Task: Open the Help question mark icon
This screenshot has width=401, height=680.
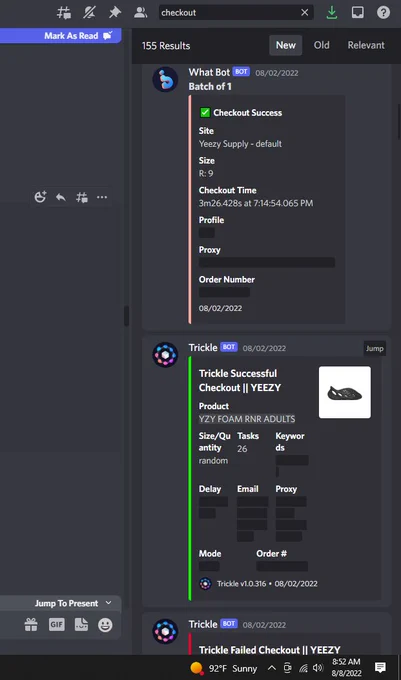Action: (383, 13)
